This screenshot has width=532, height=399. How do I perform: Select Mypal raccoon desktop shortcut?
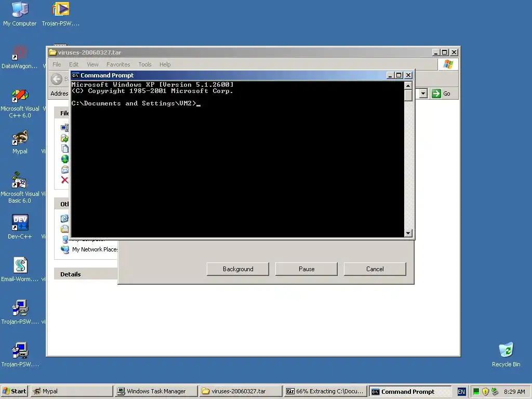20,142
